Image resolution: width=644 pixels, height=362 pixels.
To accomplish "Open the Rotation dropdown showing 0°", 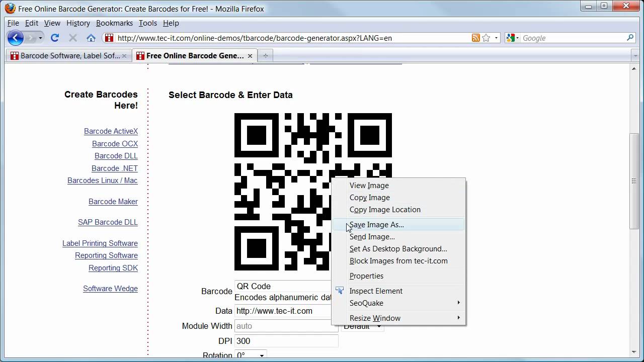I will click(x=250, y=355).
